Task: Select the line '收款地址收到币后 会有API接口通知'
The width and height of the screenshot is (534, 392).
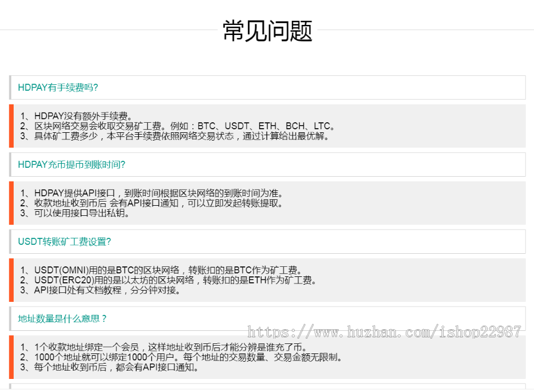Action: (151, 203)
